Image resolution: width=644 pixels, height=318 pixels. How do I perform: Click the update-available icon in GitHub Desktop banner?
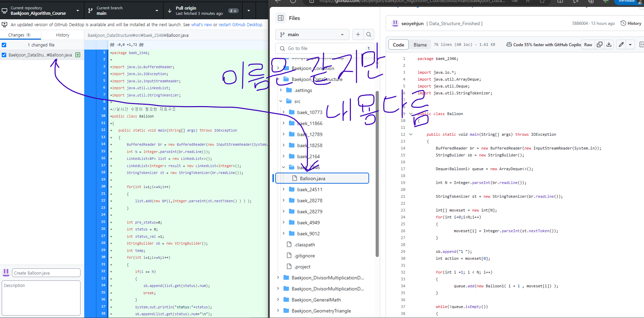(x=4, y=24)
